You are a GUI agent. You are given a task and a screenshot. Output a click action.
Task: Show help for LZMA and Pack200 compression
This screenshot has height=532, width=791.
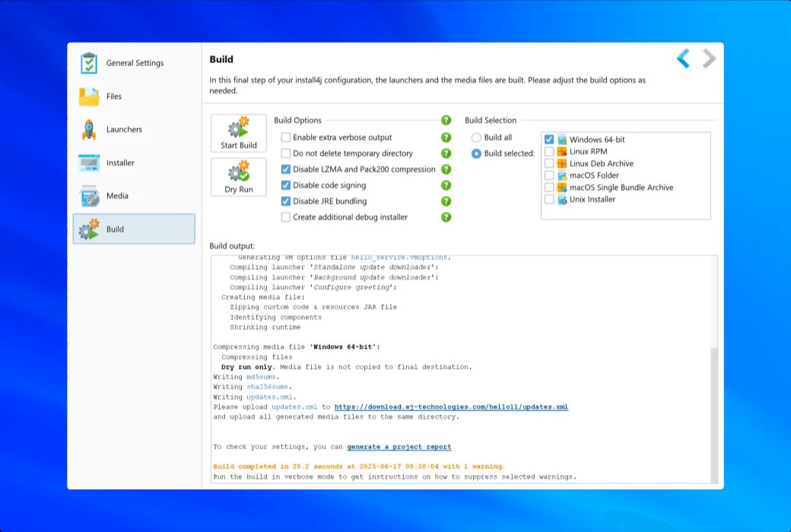coord(446,169)
